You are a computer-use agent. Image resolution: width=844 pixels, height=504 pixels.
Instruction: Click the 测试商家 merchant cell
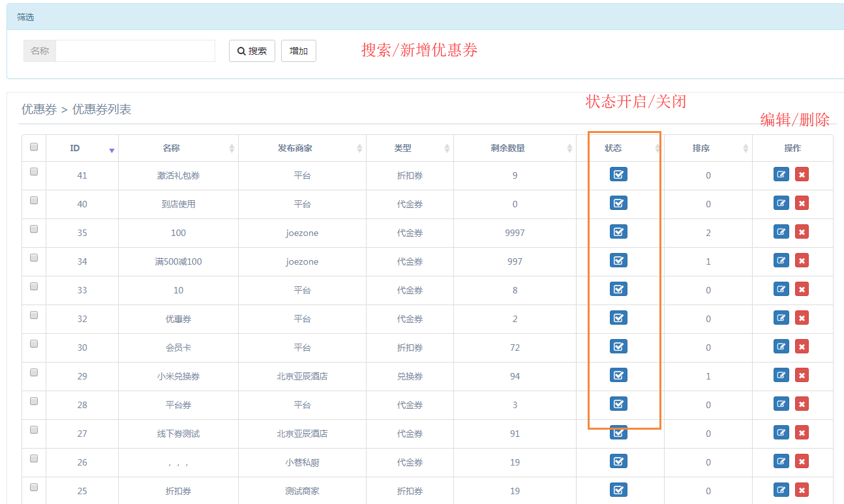tap(302, 491)
